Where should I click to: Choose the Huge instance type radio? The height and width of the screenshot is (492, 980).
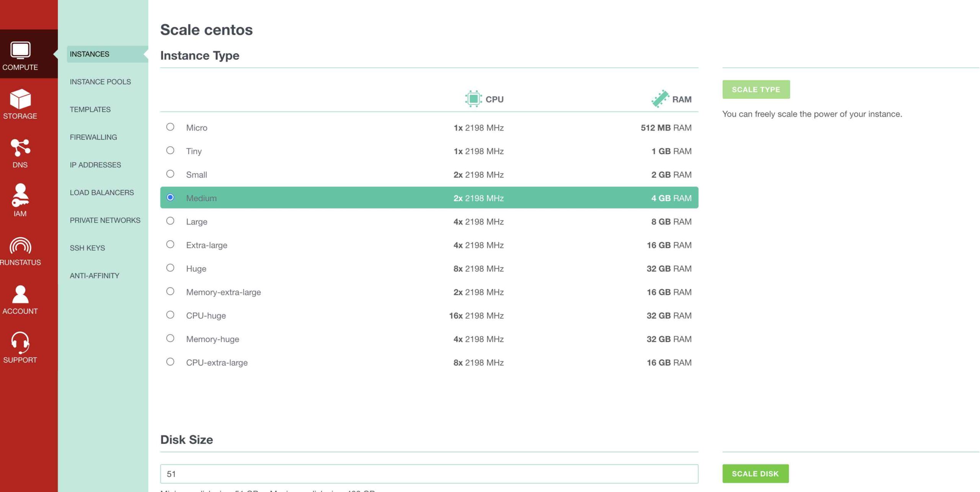coord(170,268)
